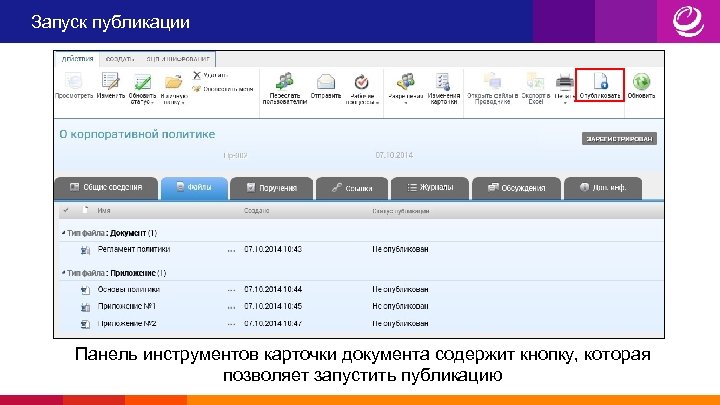
Task: Click the document date 07.10.2014 under the title
Action: pos(394,155)
